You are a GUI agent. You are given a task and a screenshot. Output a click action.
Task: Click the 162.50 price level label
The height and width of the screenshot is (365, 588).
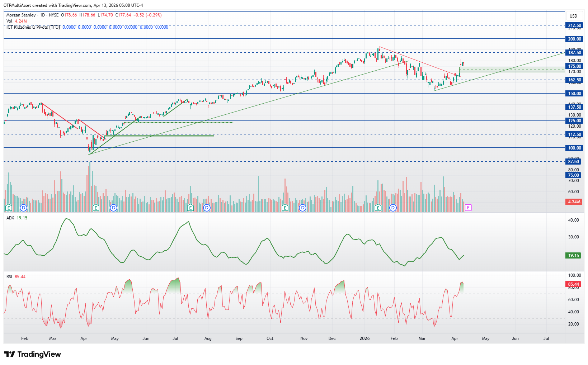(574, 80)
